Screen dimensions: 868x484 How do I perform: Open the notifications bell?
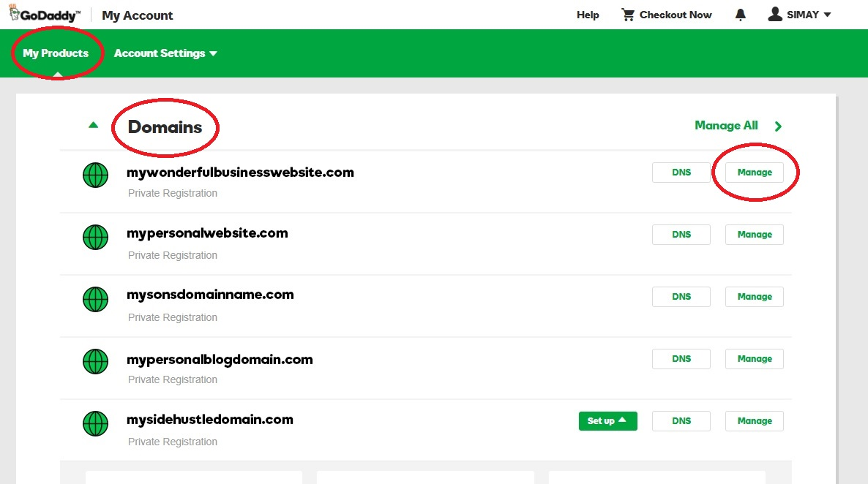[x=740, y=13]
